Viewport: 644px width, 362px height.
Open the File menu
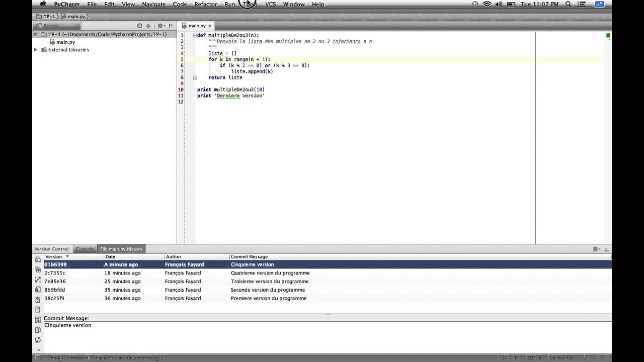coord(92,4)
